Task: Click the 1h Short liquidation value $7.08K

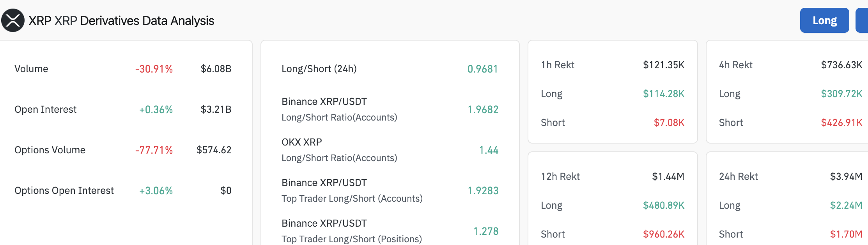Action: (669, 123)
